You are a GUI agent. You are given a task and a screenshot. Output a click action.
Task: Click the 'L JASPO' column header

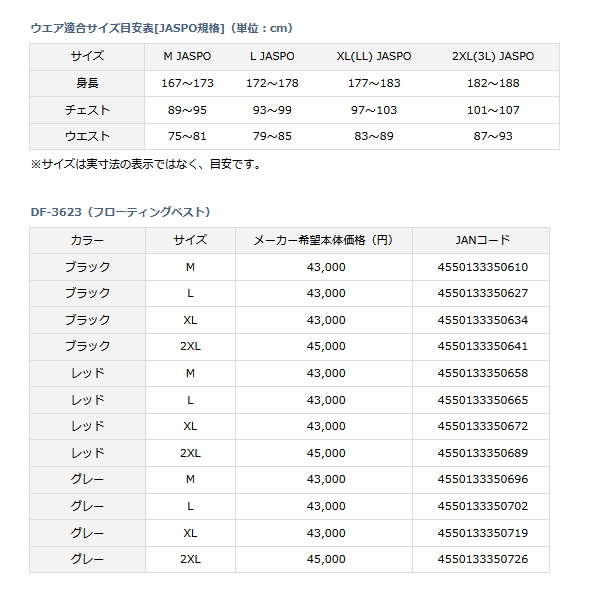(272, 56)
